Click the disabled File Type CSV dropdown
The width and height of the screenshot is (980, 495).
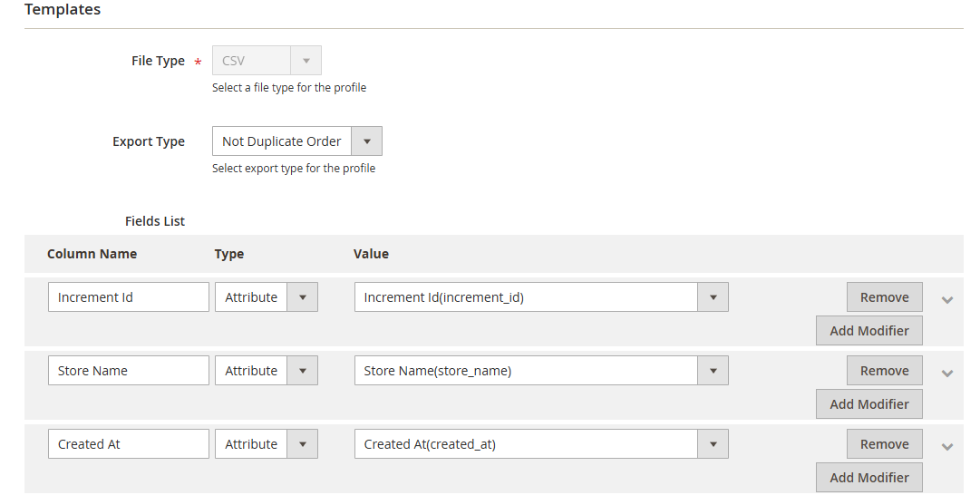pyautogui.click(x=267, y=61)
